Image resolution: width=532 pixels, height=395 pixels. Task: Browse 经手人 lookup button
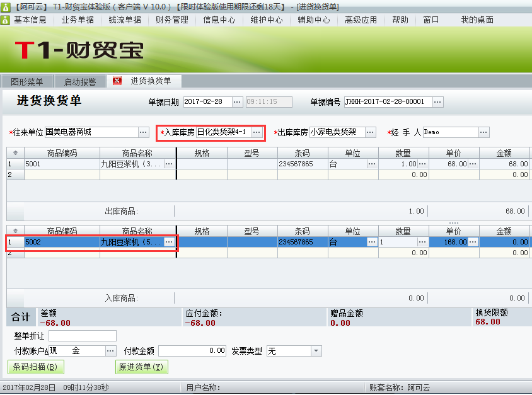click(484, 132)
